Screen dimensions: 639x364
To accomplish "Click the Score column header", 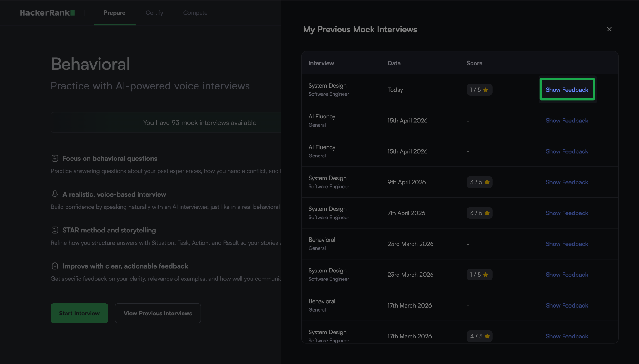I will coord(474,63).
